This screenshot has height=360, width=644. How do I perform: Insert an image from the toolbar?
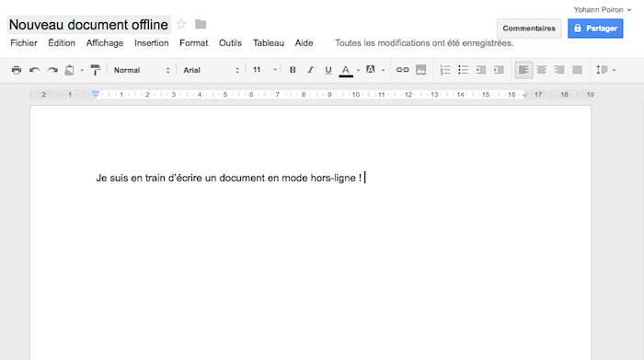point(420,70)
